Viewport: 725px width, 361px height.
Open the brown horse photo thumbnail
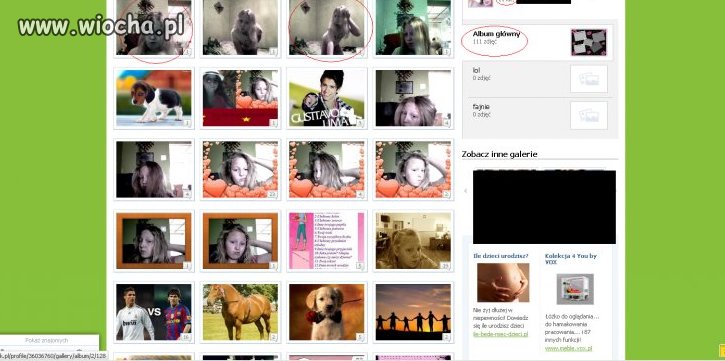pos(240,312)
